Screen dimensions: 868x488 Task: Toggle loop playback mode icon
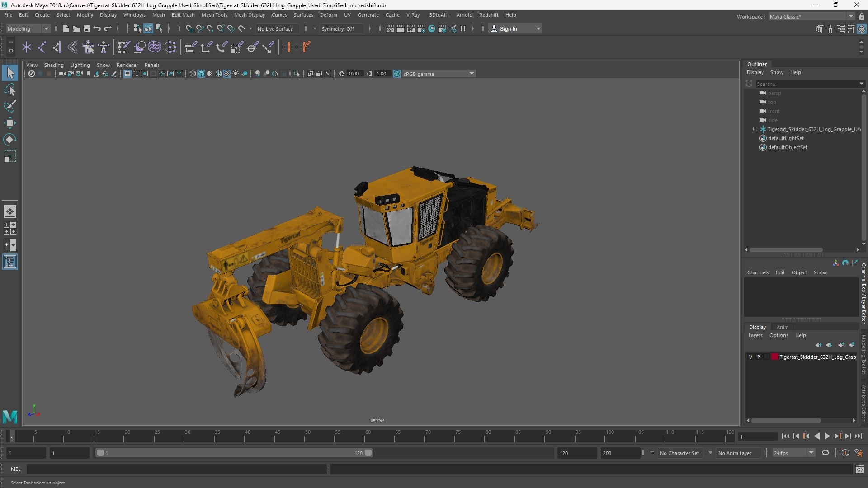[x=826, y=453]
